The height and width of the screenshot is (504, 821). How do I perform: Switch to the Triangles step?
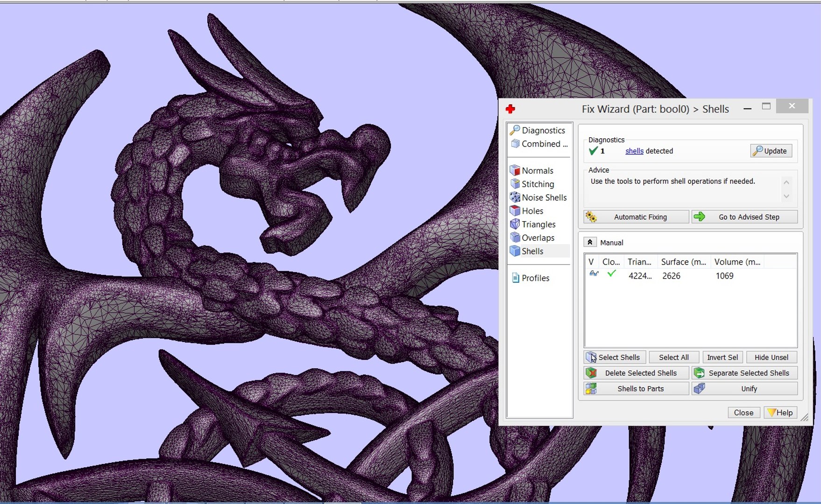pos(533,224)
